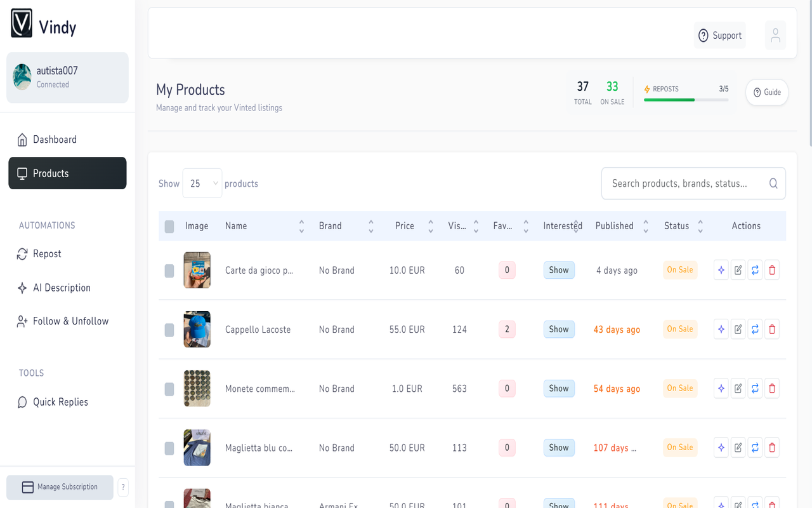This screenshot has height=508, width=812.
Task: Delete Maglietta blu using the trash icon
Action: coord(772,447)
